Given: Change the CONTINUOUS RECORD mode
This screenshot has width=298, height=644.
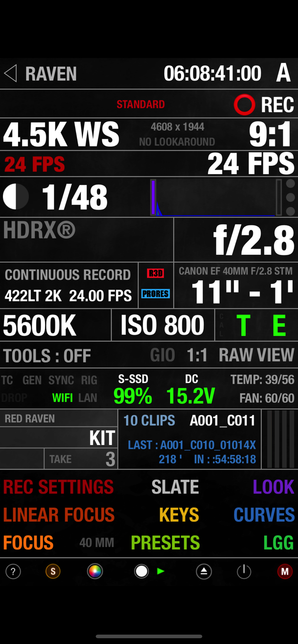Looking at the screenshot, I should point(68,275).
